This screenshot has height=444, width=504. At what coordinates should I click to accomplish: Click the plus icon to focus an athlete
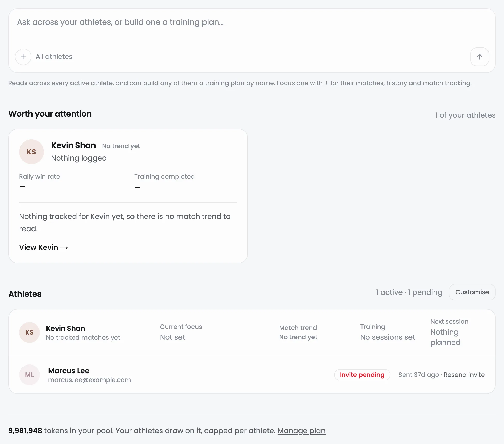23,57
